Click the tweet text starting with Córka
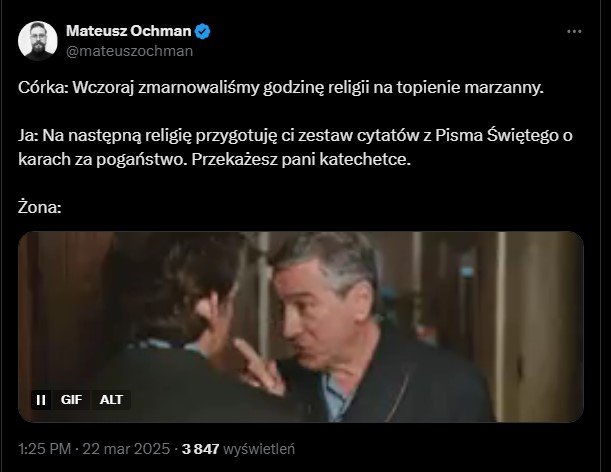611x472 pixels. (x=281, y=88)
